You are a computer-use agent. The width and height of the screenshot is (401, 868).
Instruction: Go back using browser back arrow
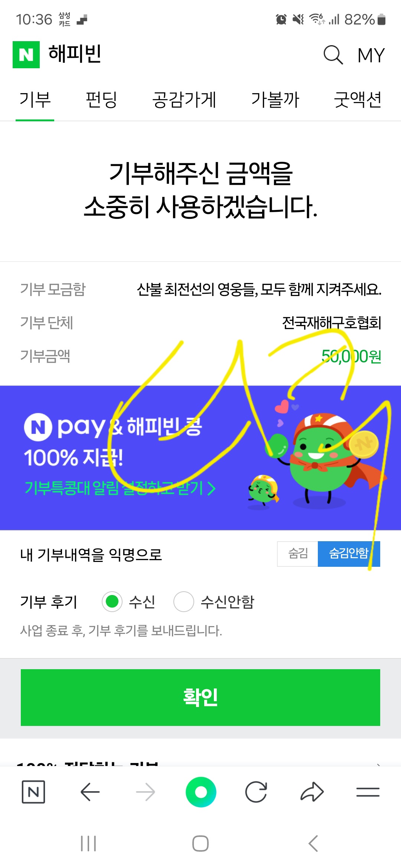coord(90,792)
